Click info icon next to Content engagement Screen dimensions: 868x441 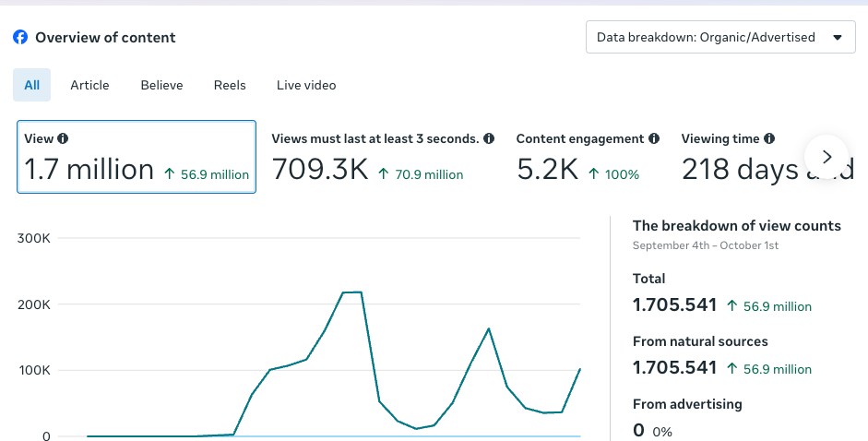(654, 138)
